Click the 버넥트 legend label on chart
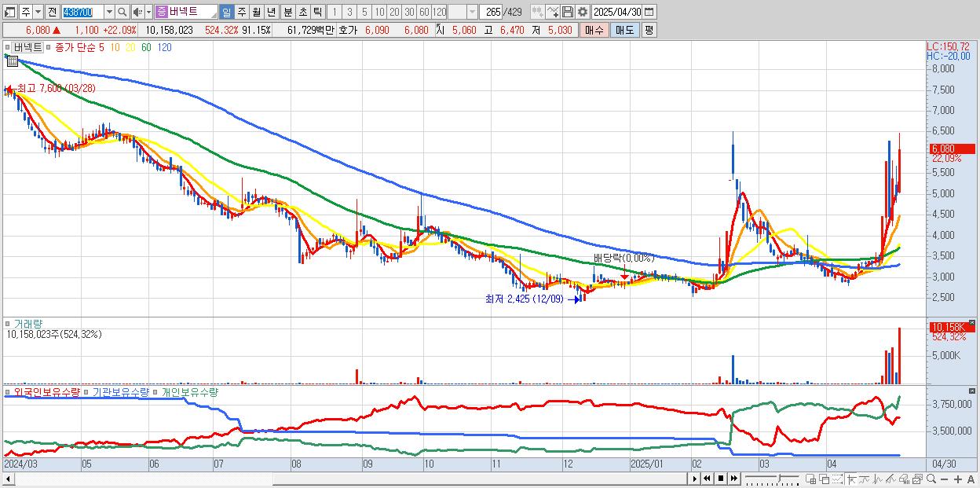980x488 pixels. click(x=29, y=48)
